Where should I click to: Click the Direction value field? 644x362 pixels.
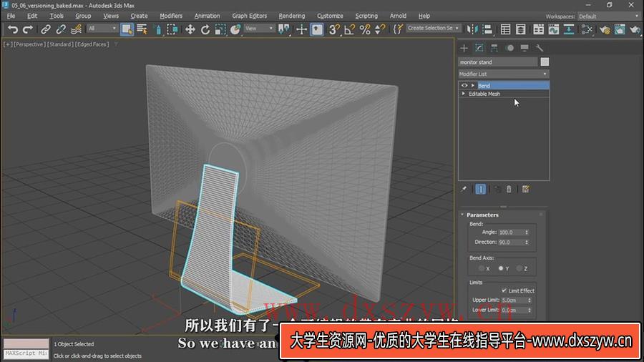tap(511, 242)
